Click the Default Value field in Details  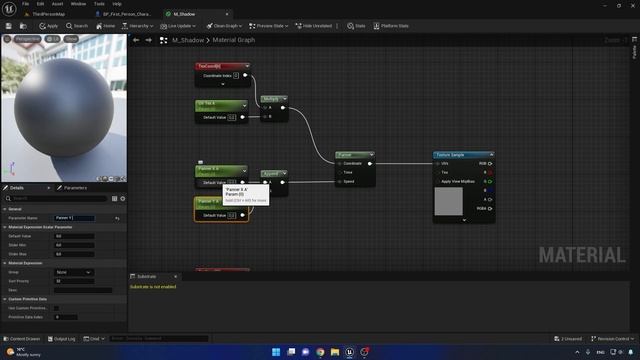click(74, 236)
